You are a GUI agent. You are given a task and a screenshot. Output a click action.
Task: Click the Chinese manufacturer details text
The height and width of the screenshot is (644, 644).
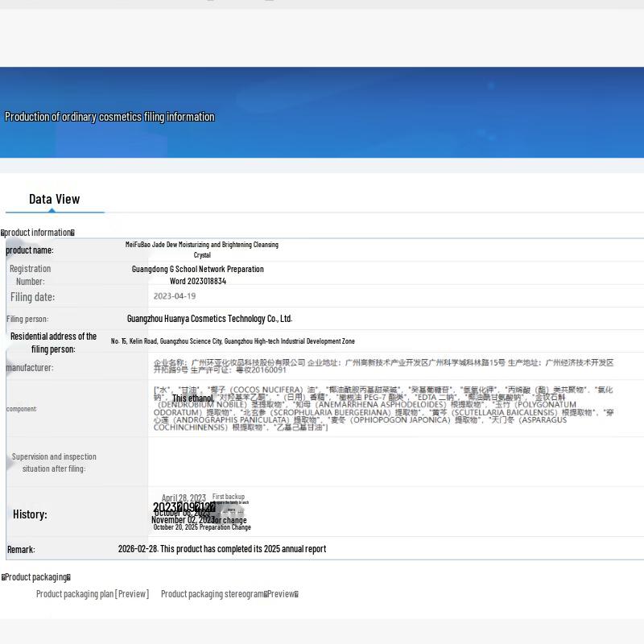pyautogui.click(x=384, y=366)
